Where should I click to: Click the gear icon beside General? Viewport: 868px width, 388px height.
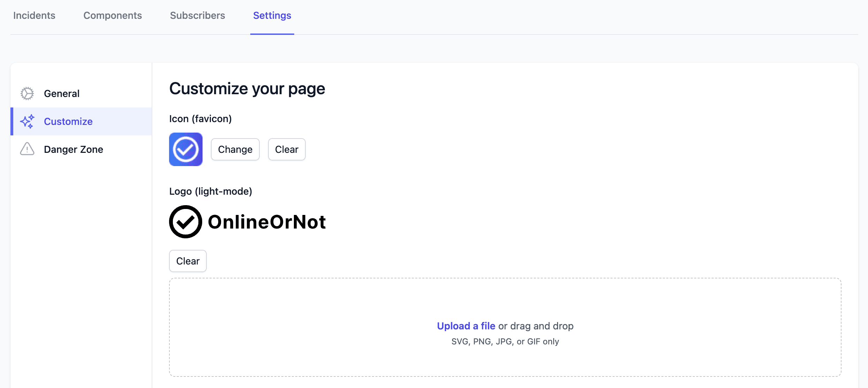tap(27, 93)
